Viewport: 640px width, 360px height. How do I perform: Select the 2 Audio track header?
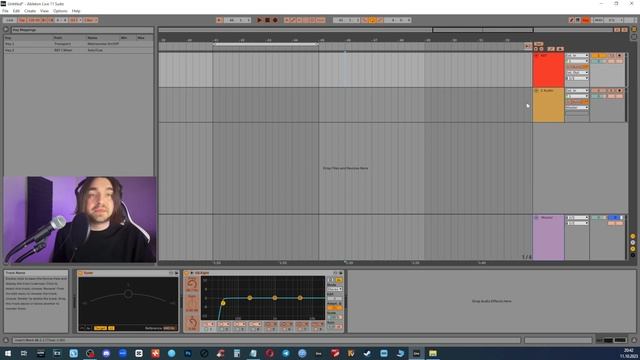pos(548,105)
